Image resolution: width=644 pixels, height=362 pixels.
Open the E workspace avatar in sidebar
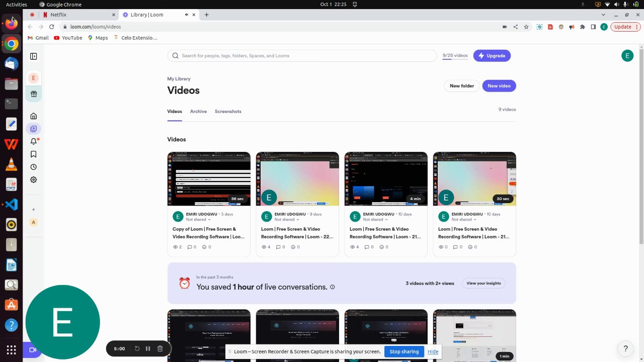[34, 78]
